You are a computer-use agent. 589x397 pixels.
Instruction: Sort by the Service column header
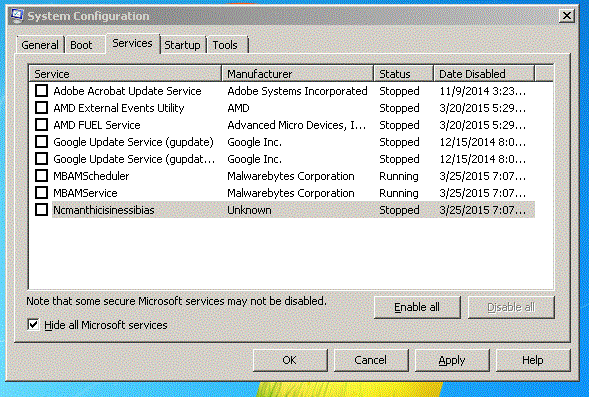125,74
